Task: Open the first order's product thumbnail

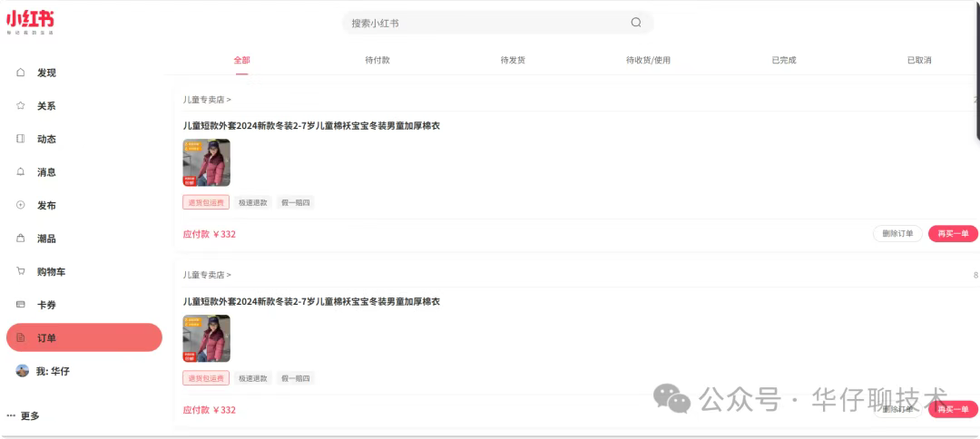Action: (x=206, y=162)
